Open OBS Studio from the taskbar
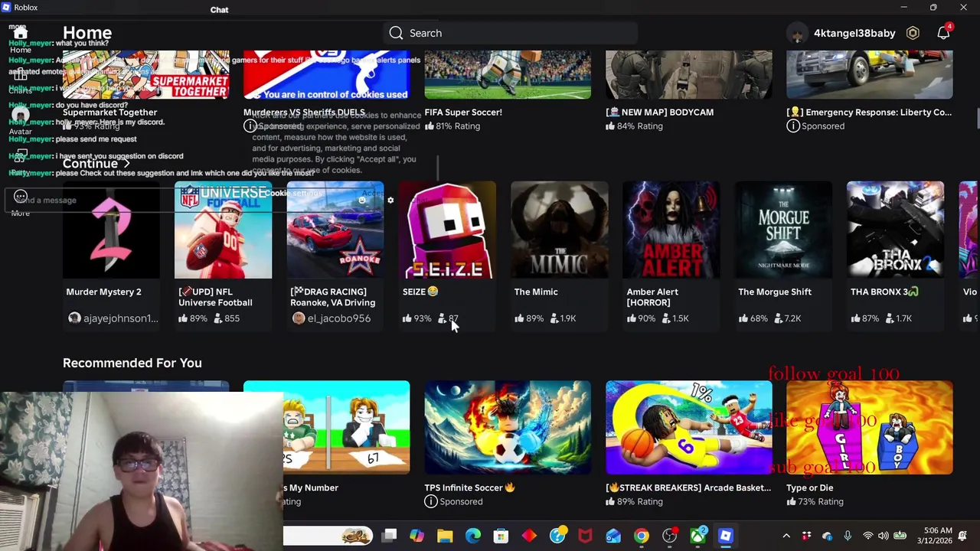The width and height of the screenshot is (980, 551). [669, 536]
